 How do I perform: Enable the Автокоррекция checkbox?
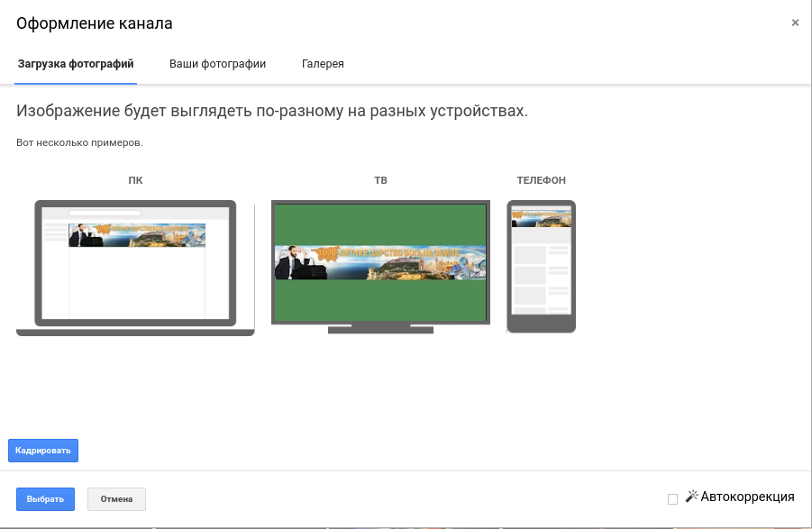[672, 499]
